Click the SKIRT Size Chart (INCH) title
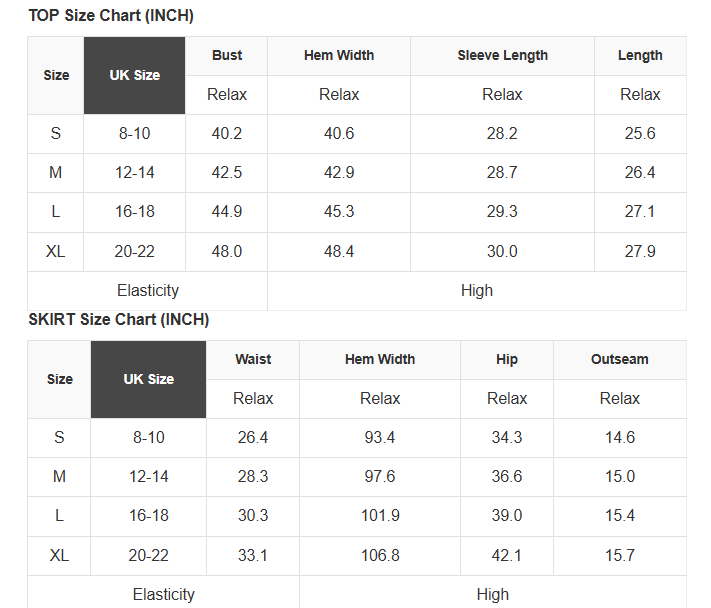The height and width of the screenshot is (608, 711). [119, 320]
